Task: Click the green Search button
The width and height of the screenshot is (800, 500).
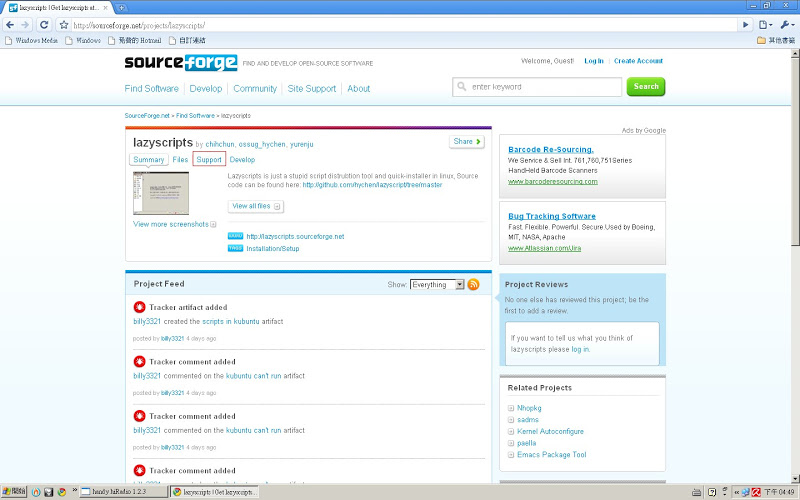Action: pos(646,87)
